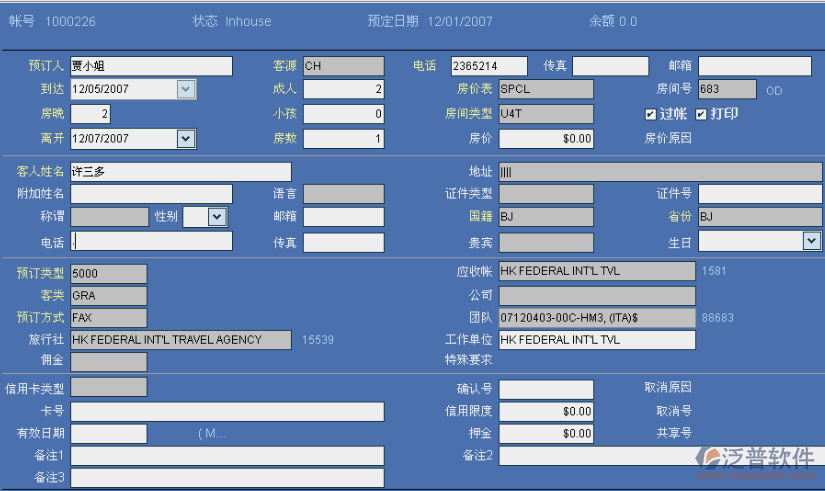Click the 语言 language field
Viewport: 825px width, 491px height.
click(x=344, y=194)
